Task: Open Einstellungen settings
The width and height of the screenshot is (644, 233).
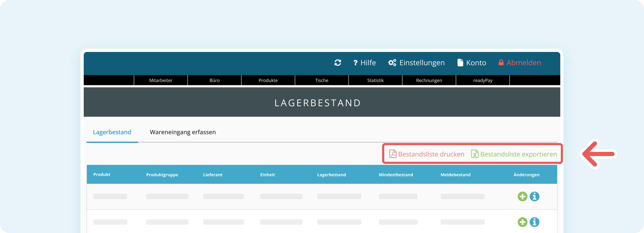Action: point(416,63)
